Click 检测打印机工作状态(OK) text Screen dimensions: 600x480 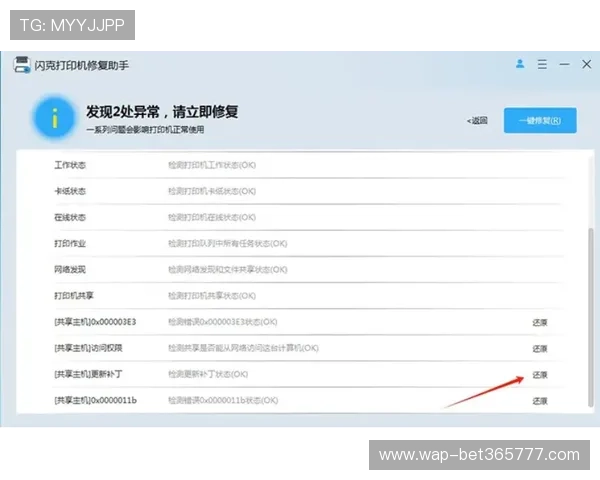[212, 165]
